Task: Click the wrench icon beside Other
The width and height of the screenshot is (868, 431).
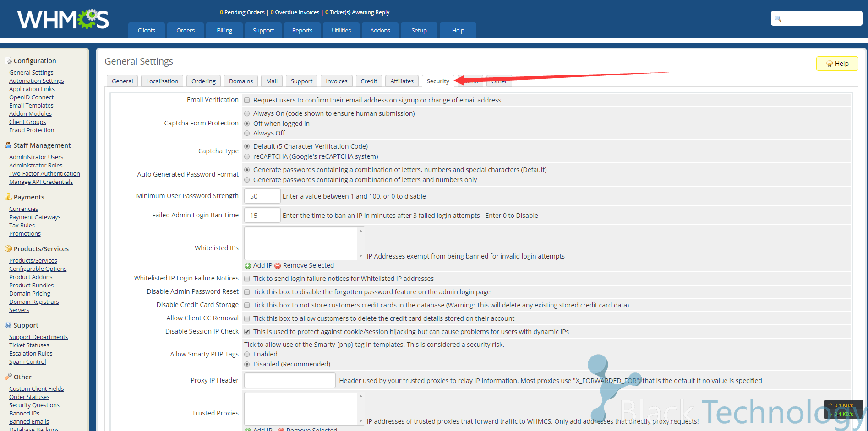Action: [x=8, y=377]
